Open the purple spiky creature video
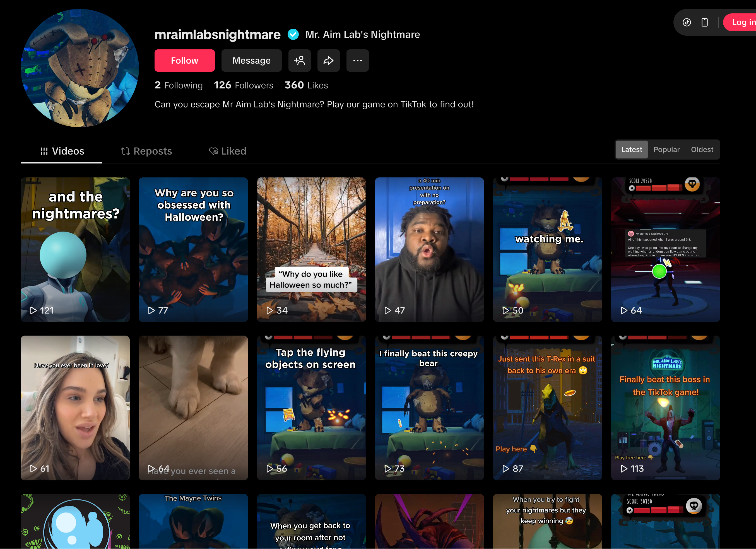Viewport: 756px width, 549px height. click(429, 521)
